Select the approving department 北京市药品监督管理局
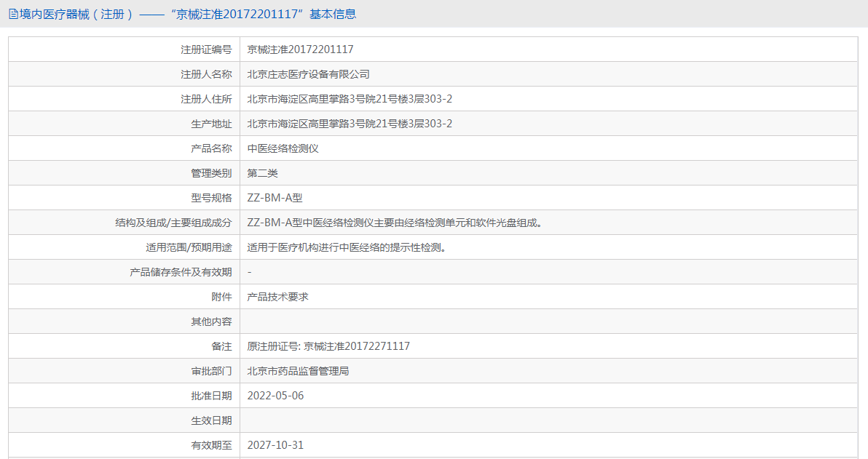The width and height of the screenshot is (868, 459). point(299,371)
